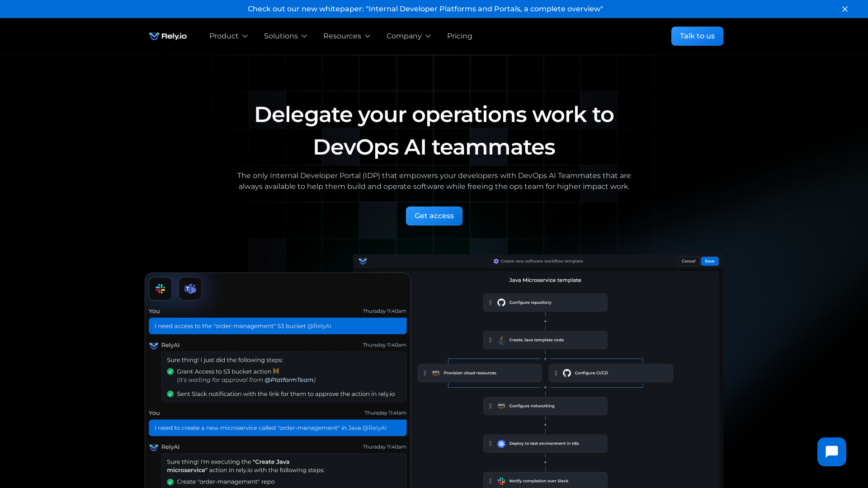Click the AWS icon on Provision cloud resources
Image resolution: width=868 pixels, height=488 pixels.
pyautogui.click(x=436, y=373)
